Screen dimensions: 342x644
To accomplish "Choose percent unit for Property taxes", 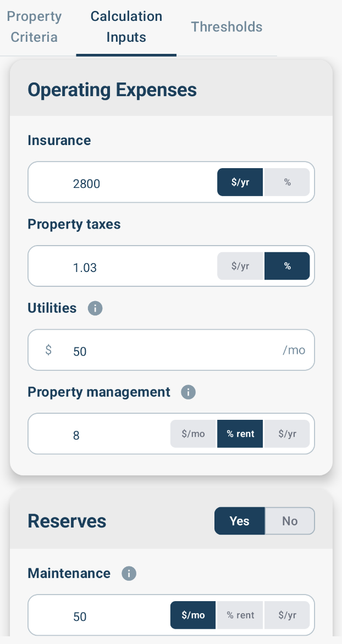I will 287,266.
